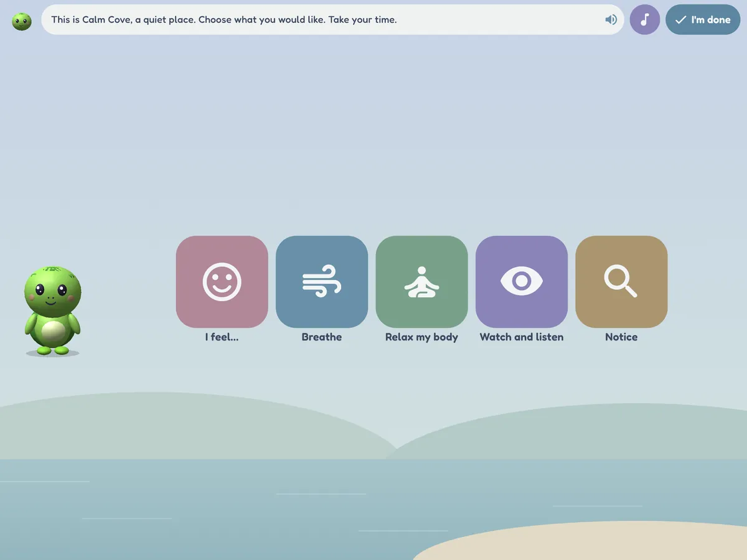Click the 'Relax my body' label
Image resolution: width=747 pixels, height=560 pixels.
[421, 337]
